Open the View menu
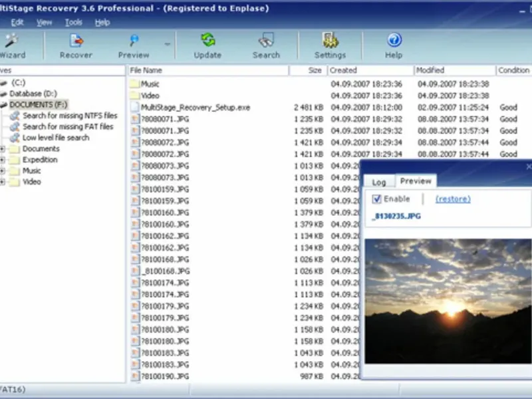 coord(44,23)
